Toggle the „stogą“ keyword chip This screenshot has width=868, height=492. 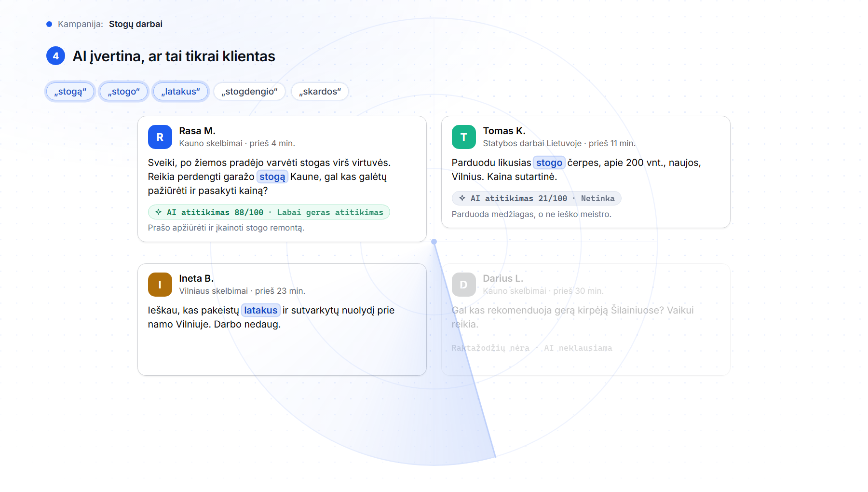[x=70, y=92]
